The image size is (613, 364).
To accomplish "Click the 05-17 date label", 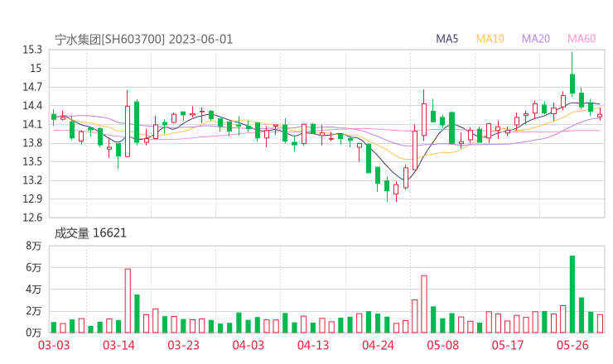I will [508, 345].
